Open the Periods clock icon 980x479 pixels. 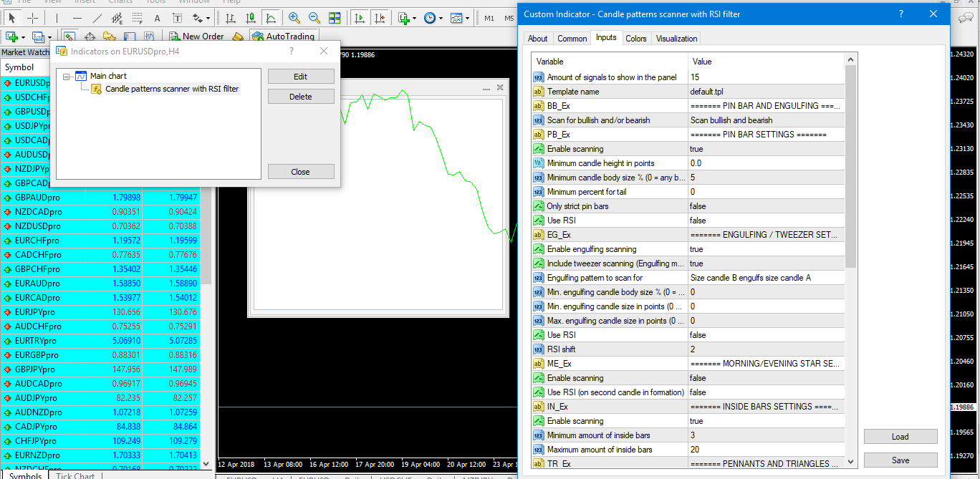(429, 18)
